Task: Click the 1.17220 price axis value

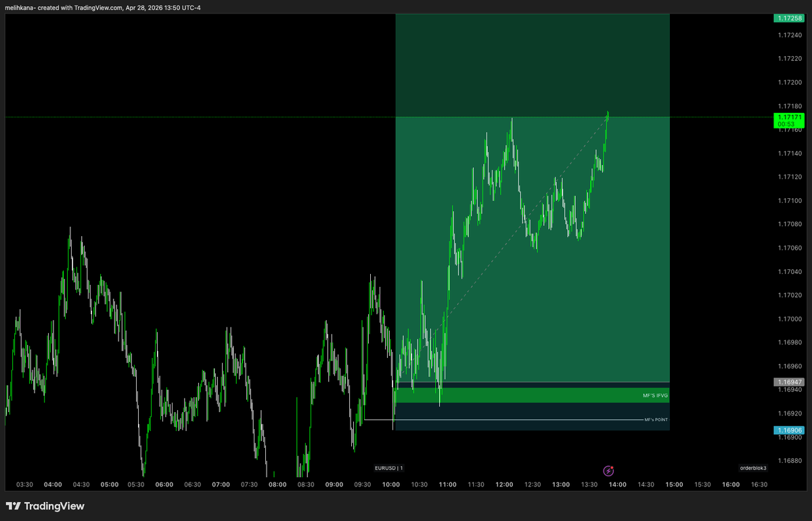Action: pyautogui.click(x=790, y=59)
